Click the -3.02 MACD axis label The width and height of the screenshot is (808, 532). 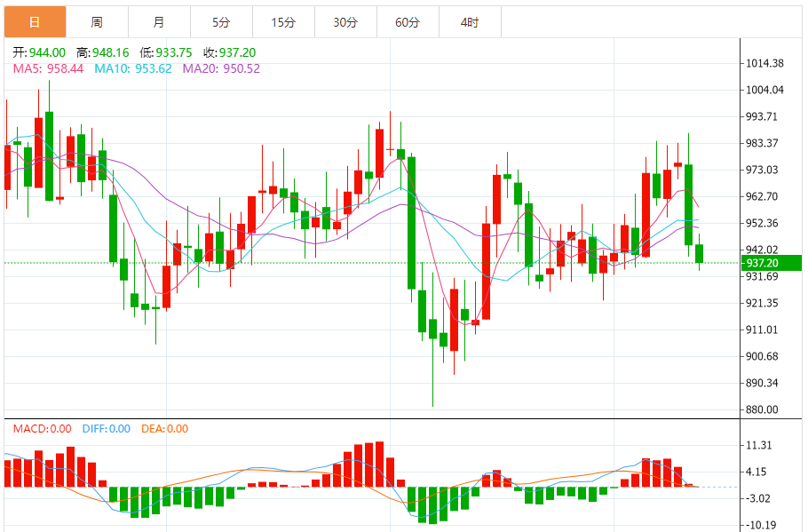(759, 498)
